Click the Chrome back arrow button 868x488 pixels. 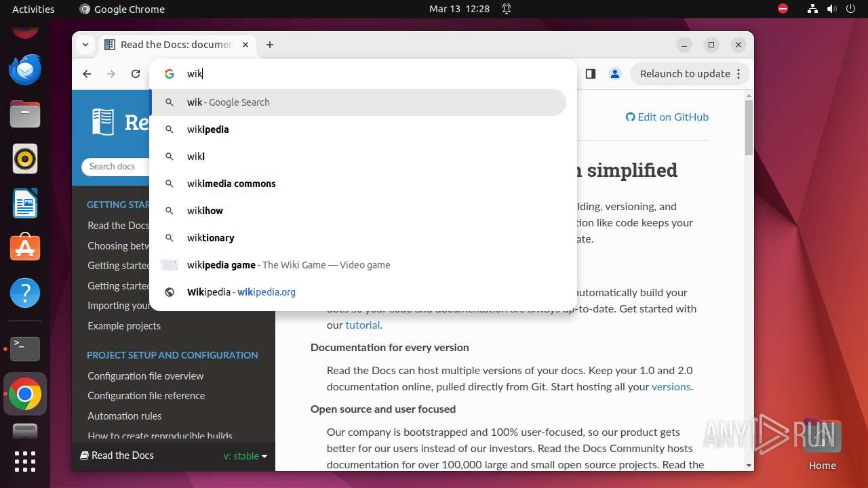(x=87, y=74)
